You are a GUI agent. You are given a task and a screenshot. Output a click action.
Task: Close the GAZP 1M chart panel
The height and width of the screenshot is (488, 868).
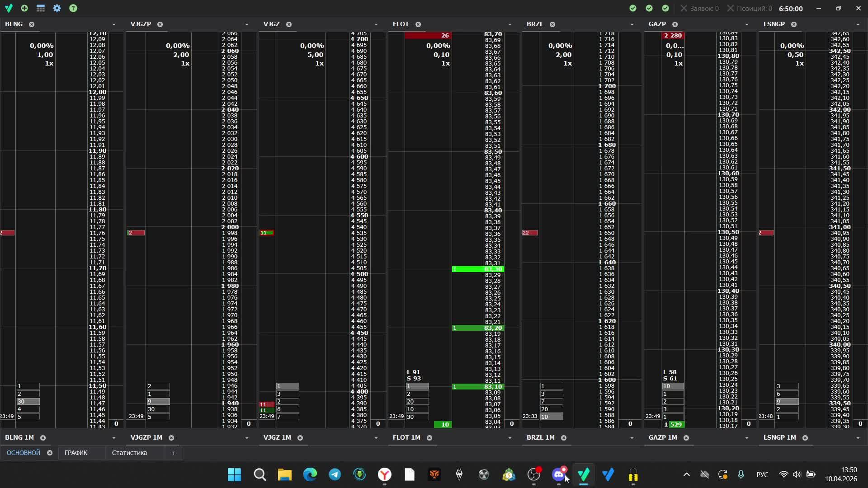coord(686,438)
